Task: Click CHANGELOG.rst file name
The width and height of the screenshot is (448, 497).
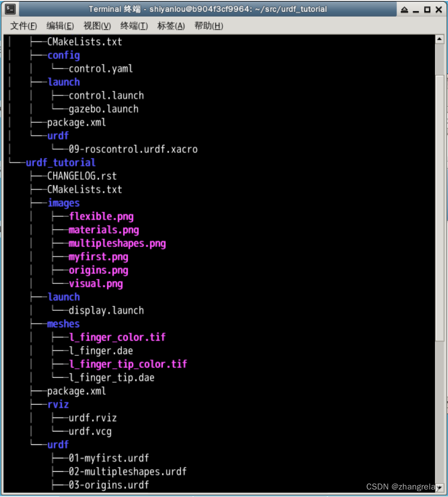Action: tap(82, 176)
